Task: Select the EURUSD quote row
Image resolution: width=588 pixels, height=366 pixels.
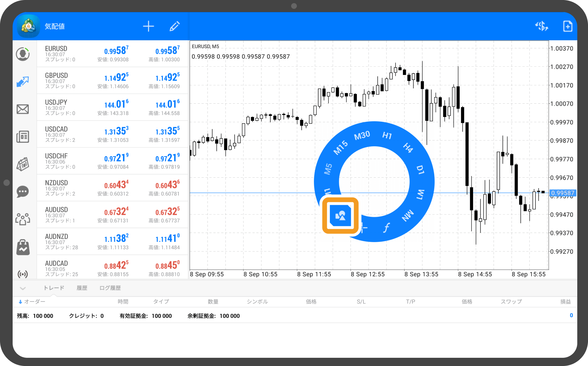Action: click(x=112, y=54)
